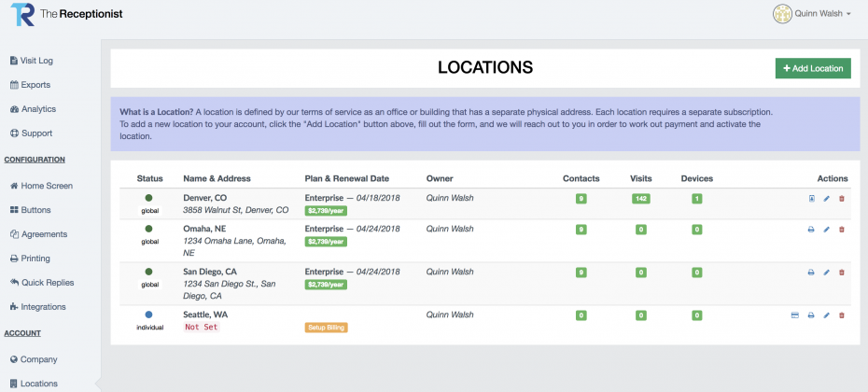Viewport: 868px width, 392px height.
Task: Edit the San Diego, CA location
Action: click(x=827, y=273)
